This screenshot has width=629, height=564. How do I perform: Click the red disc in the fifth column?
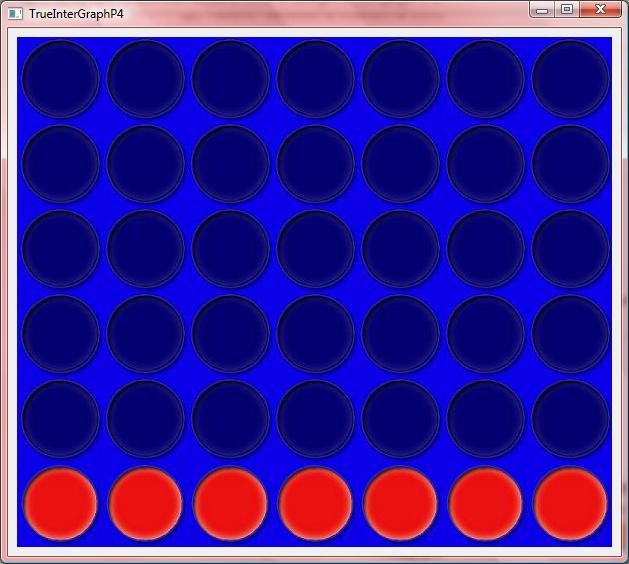[x=401, y=504]
